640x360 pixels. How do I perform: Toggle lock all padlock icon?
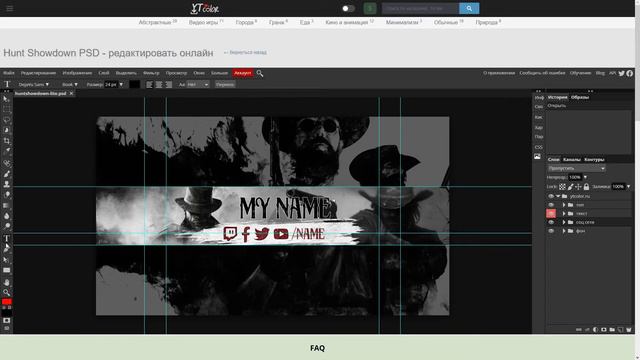[x=586, y=187]
